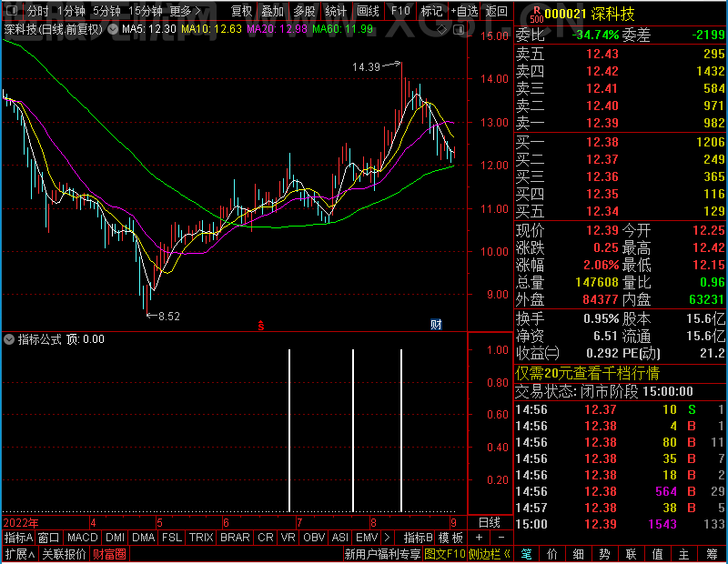The height and width of the screenshot is (564, 728).
Task: Switch indicator to ASI
Action: coord(339,538)
